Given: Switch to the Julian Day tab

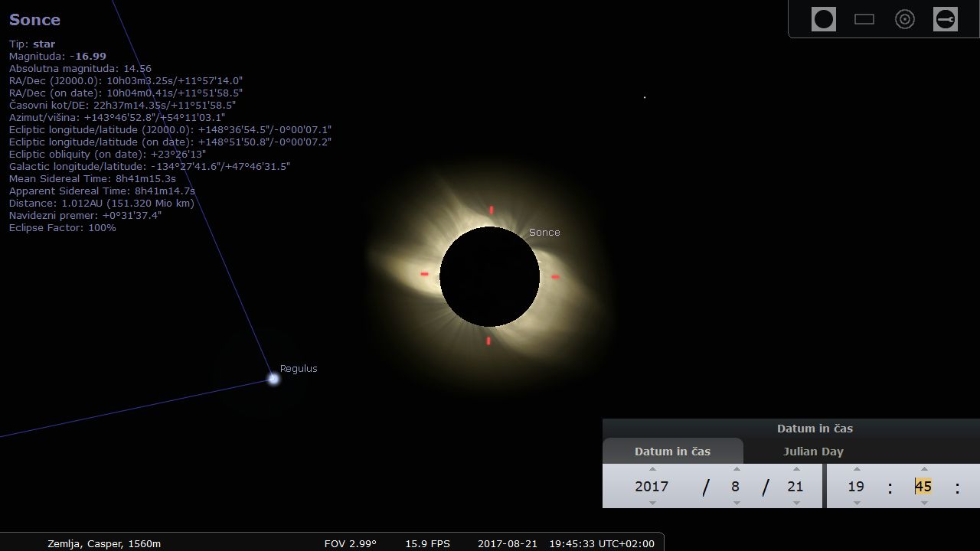Looking at the screenshot, I should [813, 452].
